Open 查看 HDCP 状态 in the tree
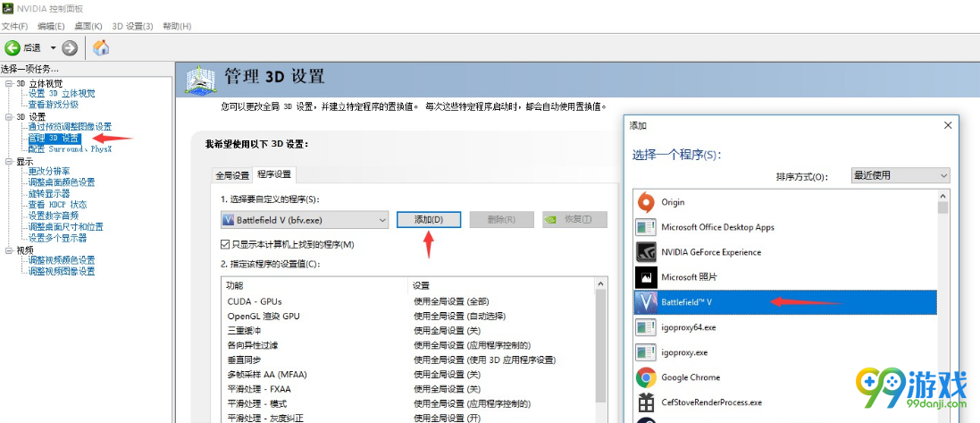Viewport: 980px width, 423px height. click(x=57, y=205)
